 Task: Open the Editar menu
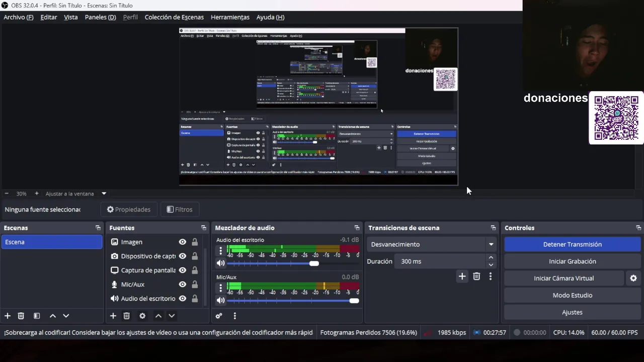(x=49, y=17)
